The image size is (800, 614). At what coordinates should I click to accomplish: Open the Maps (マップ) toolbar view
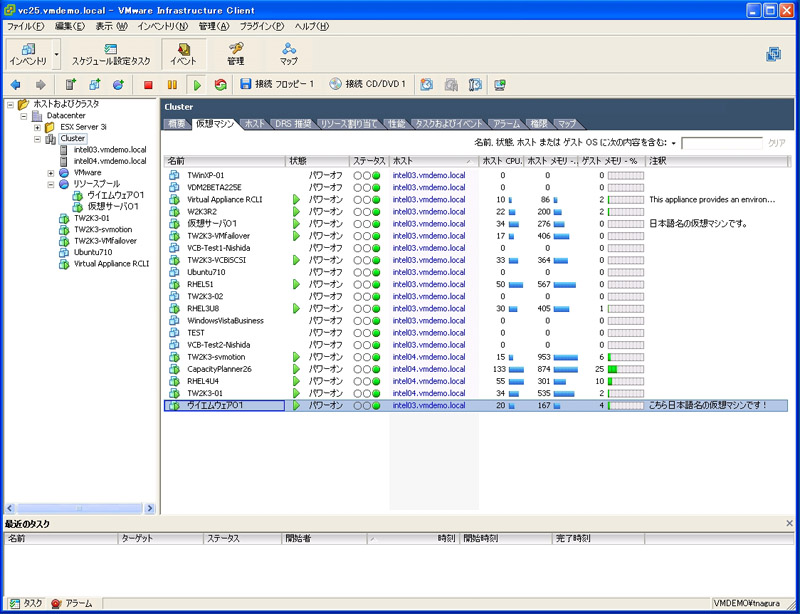(x=289, y=54)
